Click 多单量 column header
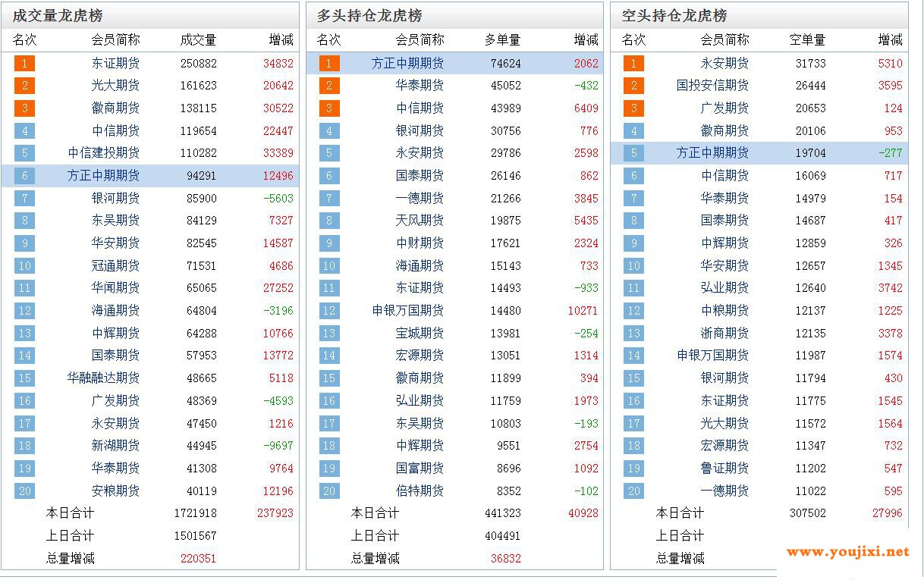This screenshot has width=924, height=580. click(x=503, y=40)
